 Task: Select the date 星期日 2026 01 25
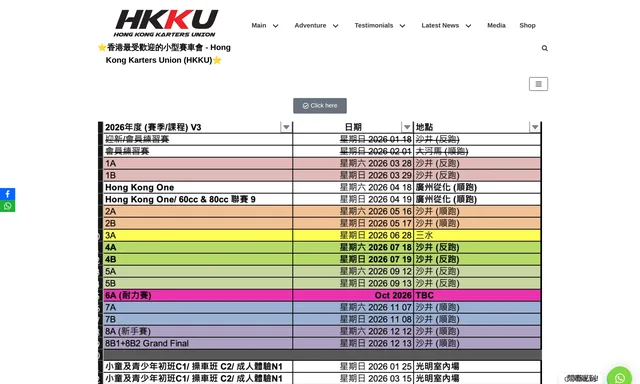[x=353, y=366]
